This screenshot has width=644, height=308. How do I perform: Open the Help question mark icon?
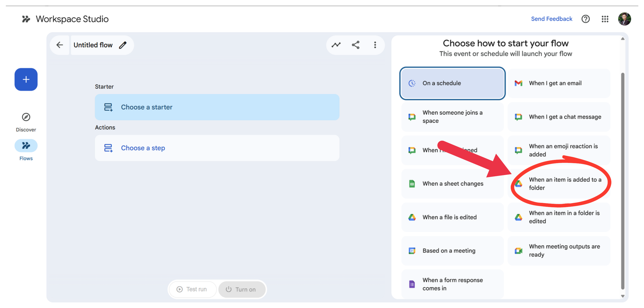pyautogui.click(x=585, y=19)
